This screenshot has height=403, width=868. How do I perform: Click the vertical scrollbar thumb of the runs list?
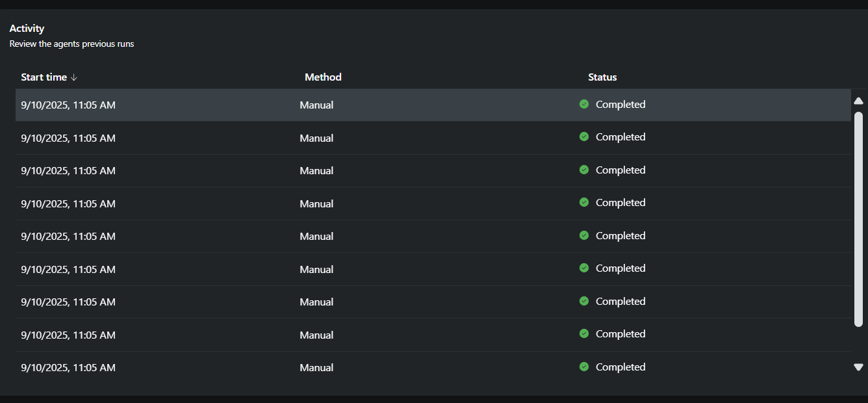858,218
